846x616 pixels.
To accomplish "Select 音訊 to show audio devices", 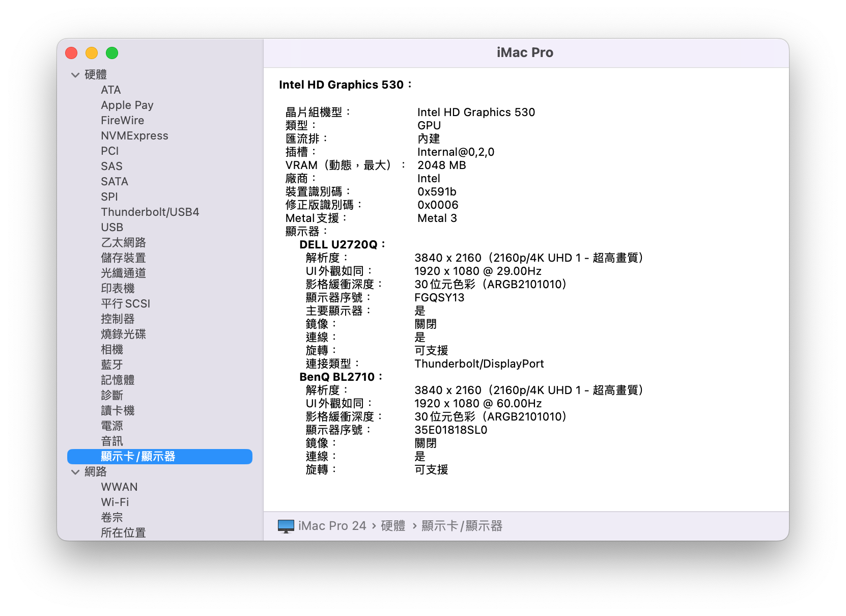I will (112, 441).
